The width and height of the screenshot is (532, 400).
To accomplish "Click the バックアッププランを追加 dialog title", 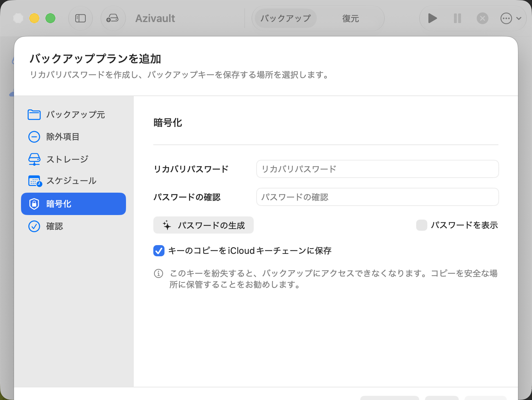I will tap(95, 59).
